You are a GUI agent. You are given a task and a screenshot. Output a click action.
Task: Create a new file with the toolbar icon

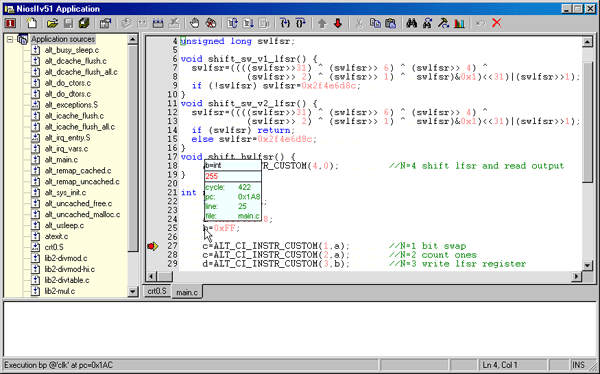pyautogui.click(x=31, y=23)
